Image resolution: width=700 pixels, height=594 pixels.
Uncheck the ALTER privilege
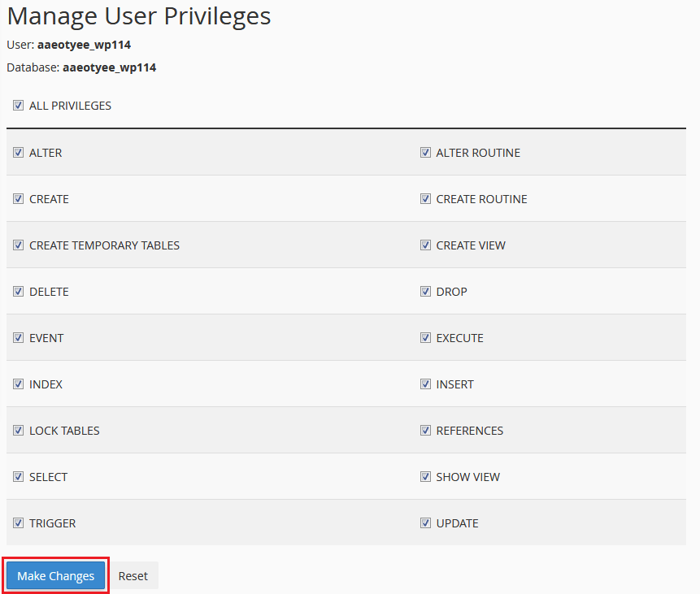(x=18, y=152)
